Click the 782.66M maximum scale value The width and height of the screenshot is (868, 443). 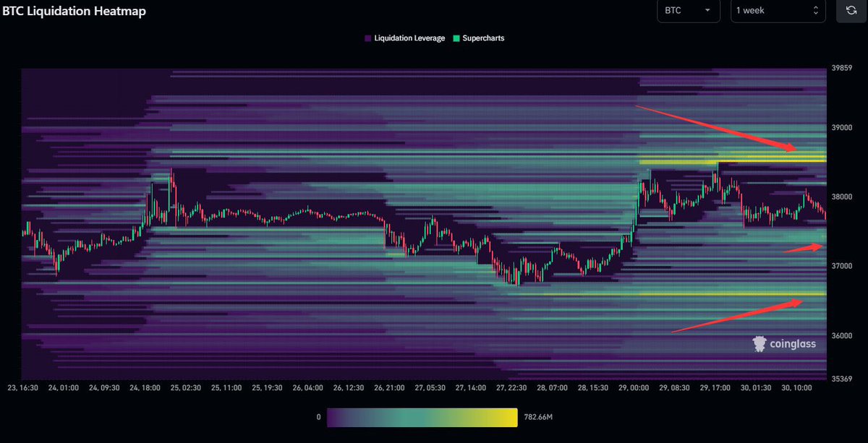tap(540, 418)
